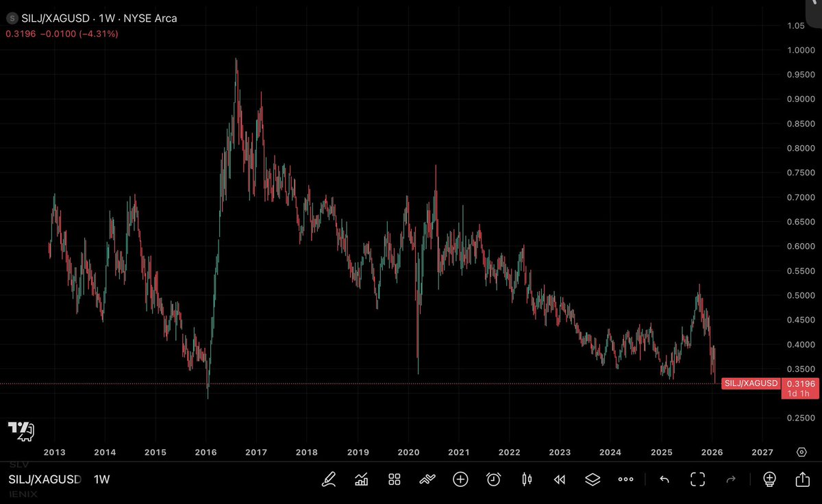Image resolution: width=822 pixels, height=504 pixels.
Task: Open the object tree layers panel
Action: point(592,479)
